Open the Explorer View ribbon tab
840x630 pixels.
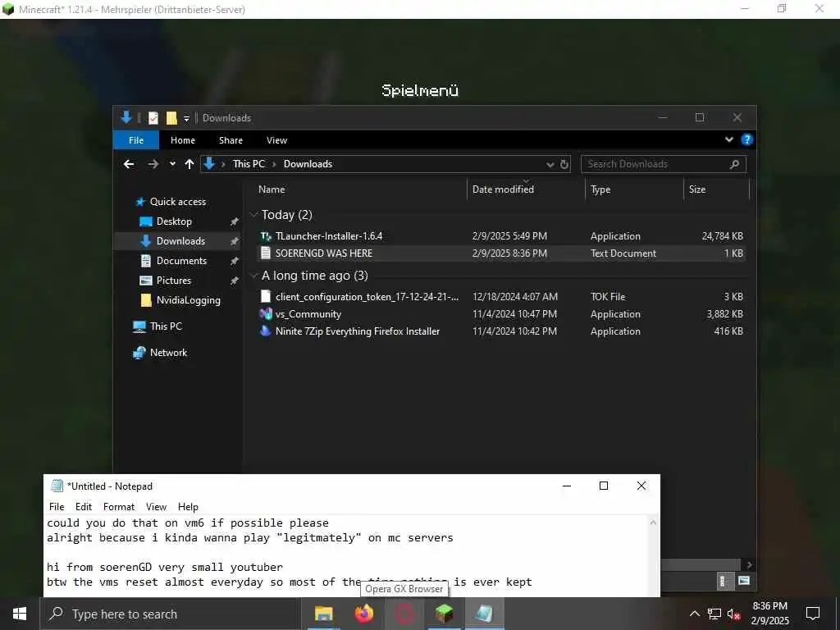pos(277,140)
